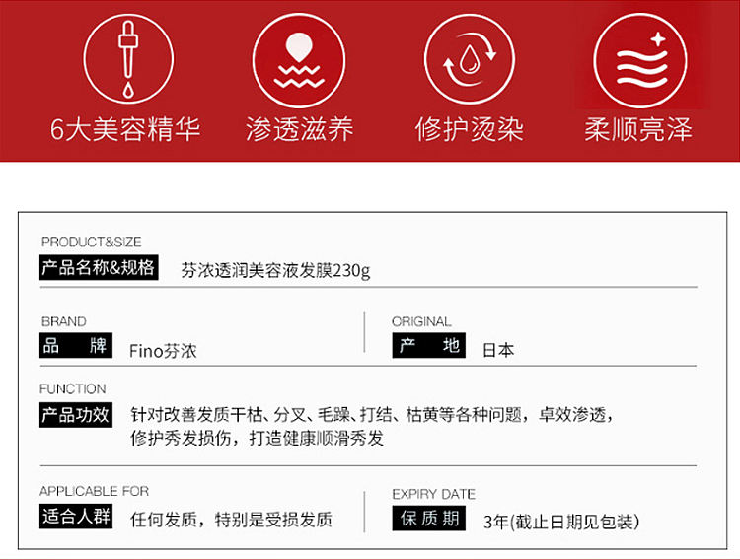Click the brand value Fino芬浓
740x560 pixels.
pos(163,350)
